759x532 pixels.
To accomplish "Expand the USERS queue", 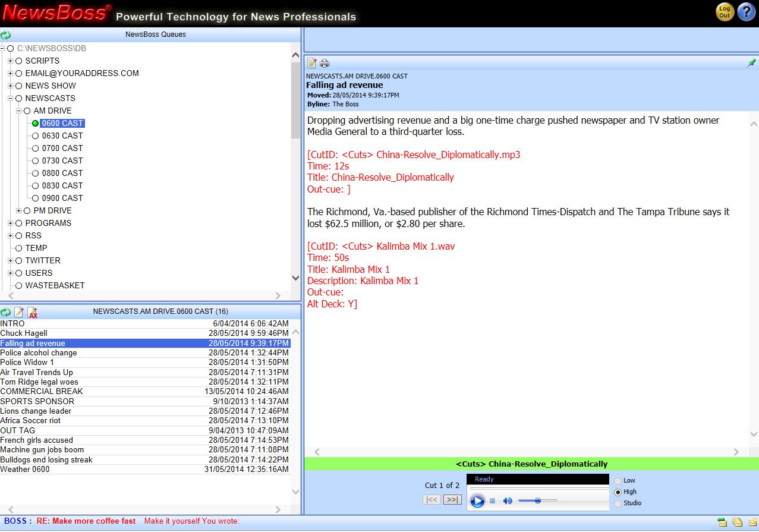I will [10, 273].
